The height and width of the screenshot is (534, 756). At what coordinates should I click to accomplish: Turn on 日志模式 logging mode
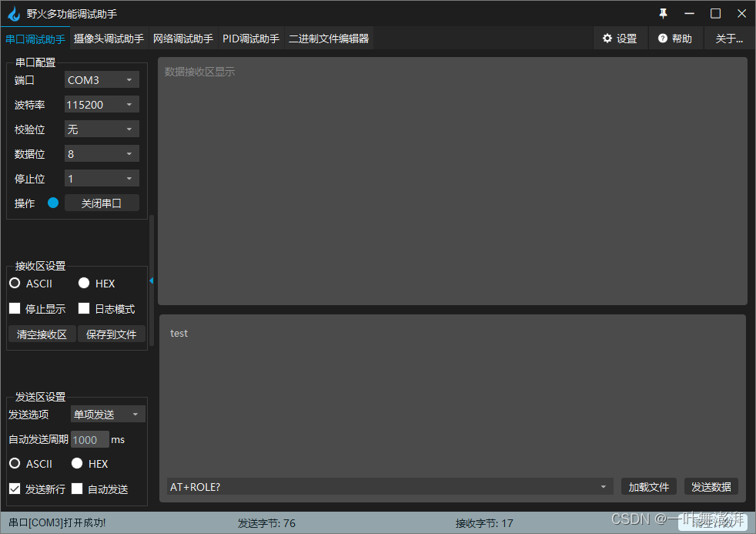click(83, 308)
